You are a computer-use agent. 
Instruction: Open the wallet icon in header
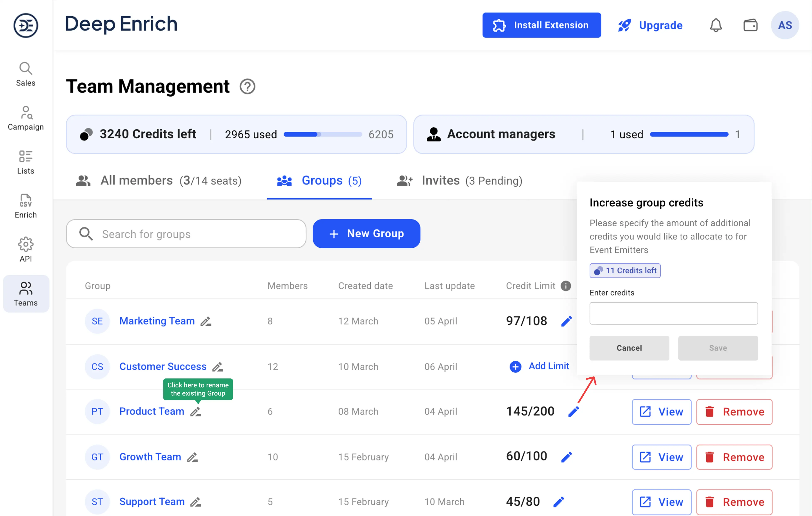pos(750,25)
